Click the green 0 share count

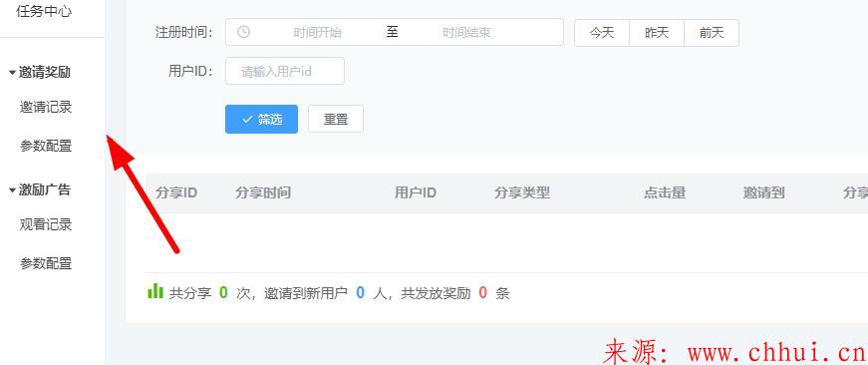coord(223,292)
